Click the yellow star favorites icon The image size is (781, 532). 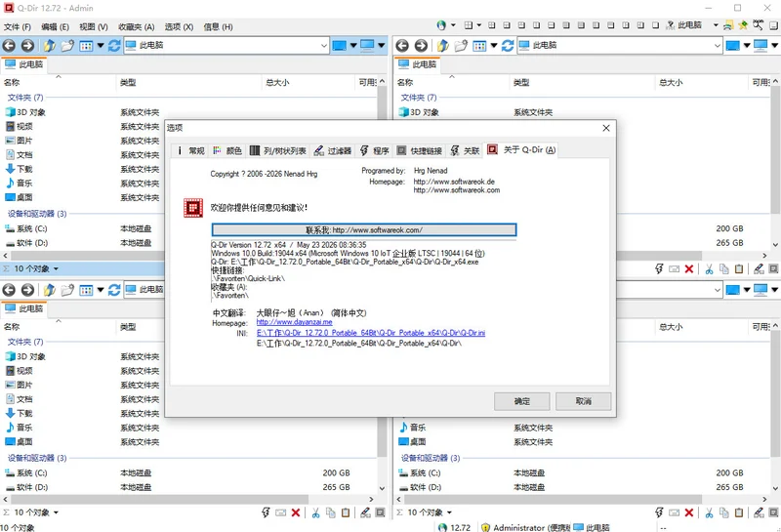(x=743, y=25)
